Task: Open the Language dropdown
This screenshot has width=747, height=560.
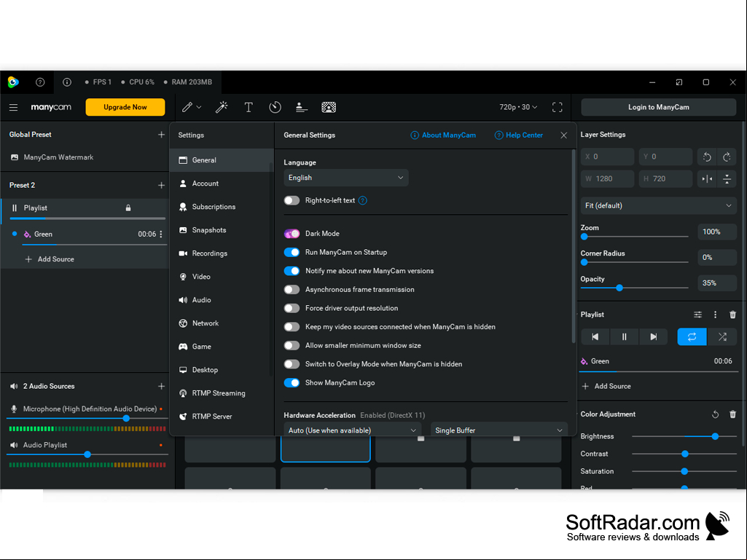Action: tap(346, 178)
